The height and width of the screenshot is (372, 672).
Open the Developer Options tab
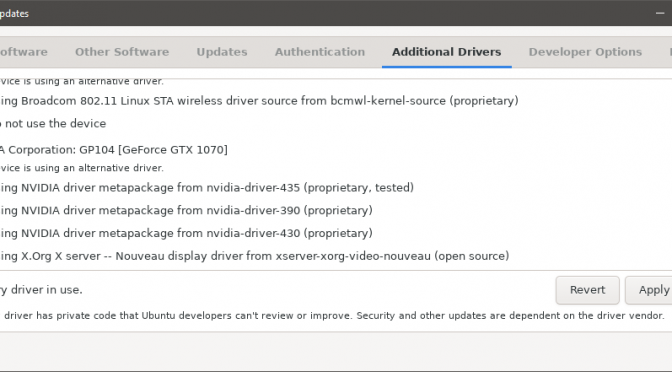585,52
